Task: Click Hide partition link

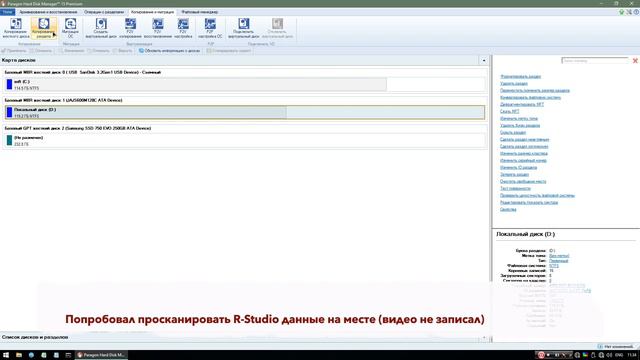Action: click(513, 132)
